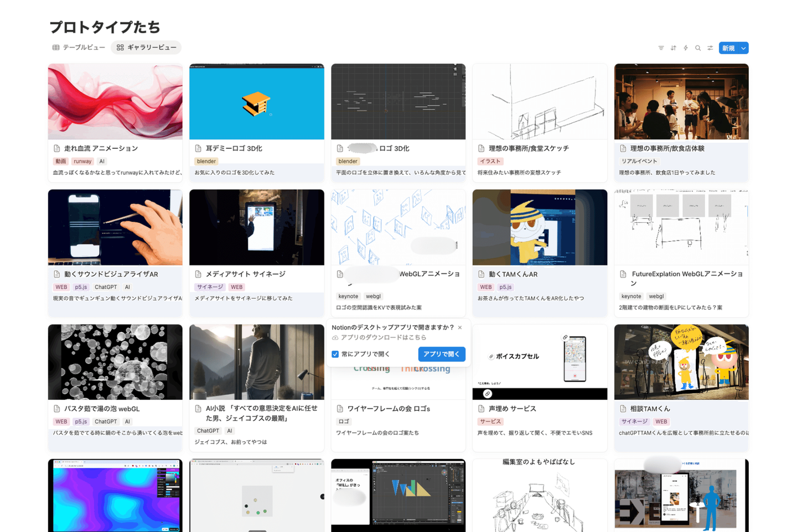Click the blender tag under 耳デミーロゴ 3D化
This screenshot has width=797, height=532.
point(206,161)
